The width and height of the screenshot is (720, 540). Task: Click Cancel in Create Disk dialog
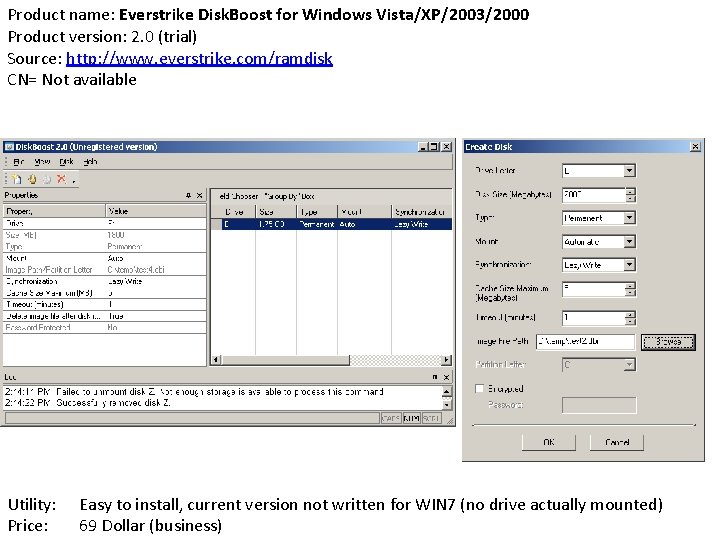pyautogui.click(x=617, y=442)
